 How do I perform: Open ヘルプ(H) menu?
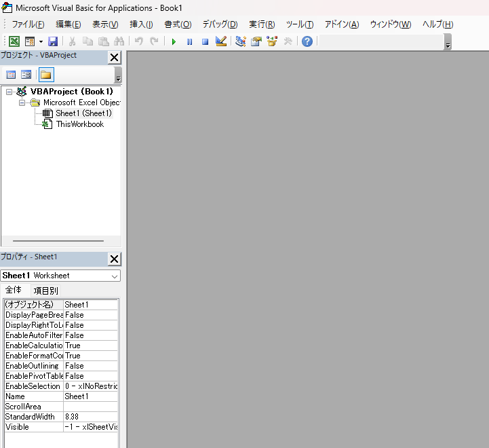437,24
